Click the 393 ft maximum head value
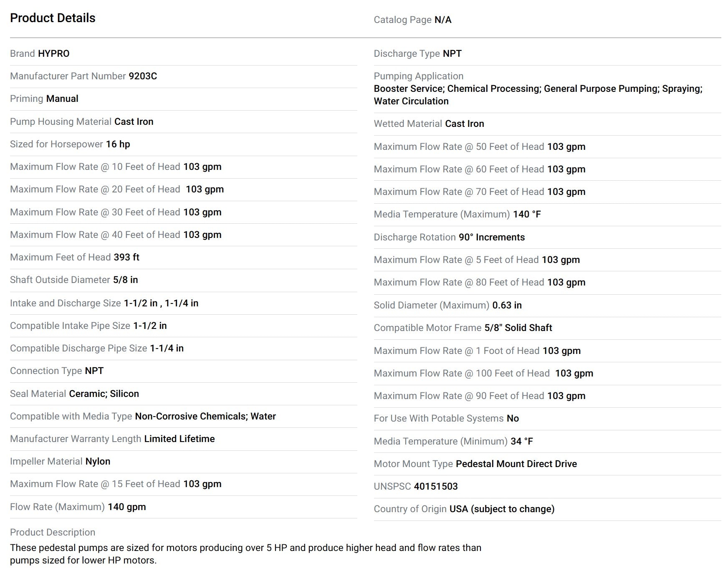The image size is (728, 571). click(126, 257)
